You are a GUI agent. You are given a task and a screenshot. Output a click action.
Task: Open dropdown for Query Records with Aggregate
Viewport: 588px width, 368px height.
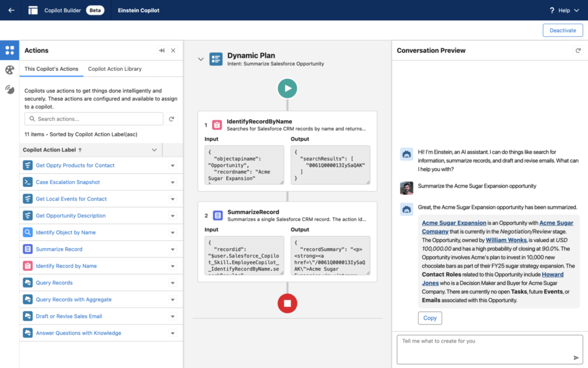click(x=172, y=300)
